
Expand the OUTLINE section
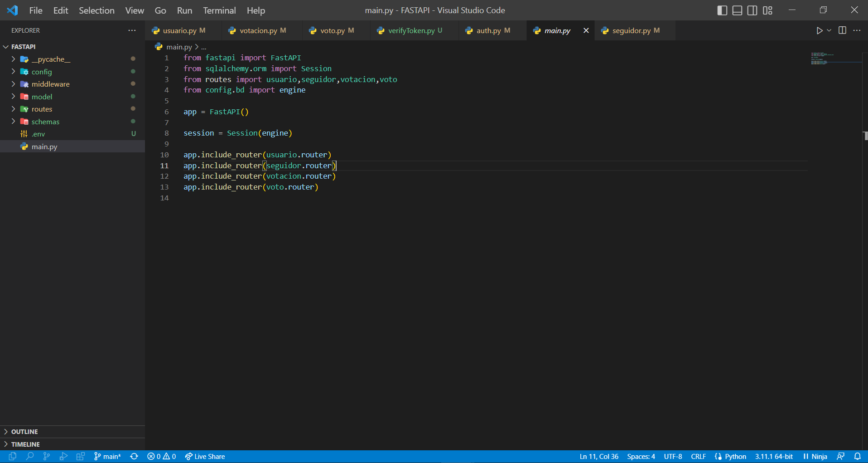[x=72, y=432]
